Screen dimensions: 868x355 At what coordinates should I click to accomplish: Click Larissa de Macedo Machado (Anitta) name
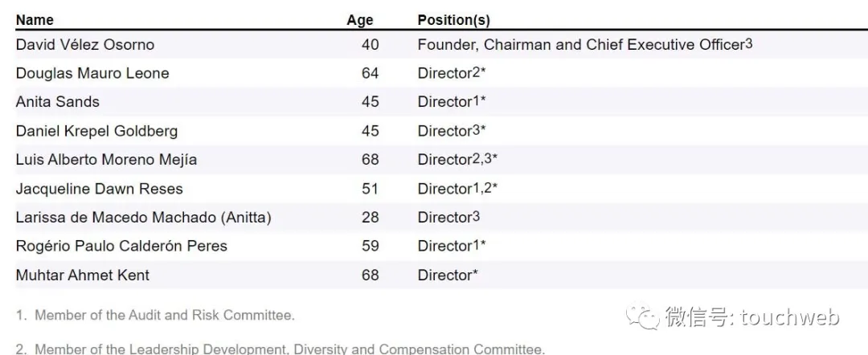[143, 218]
